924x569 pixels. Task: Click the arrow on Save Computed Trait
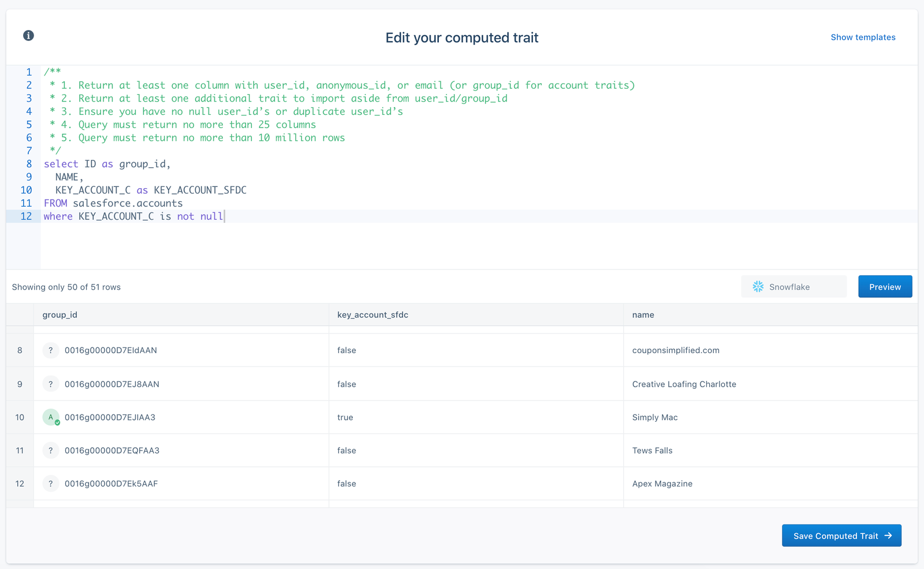(888, 536)
